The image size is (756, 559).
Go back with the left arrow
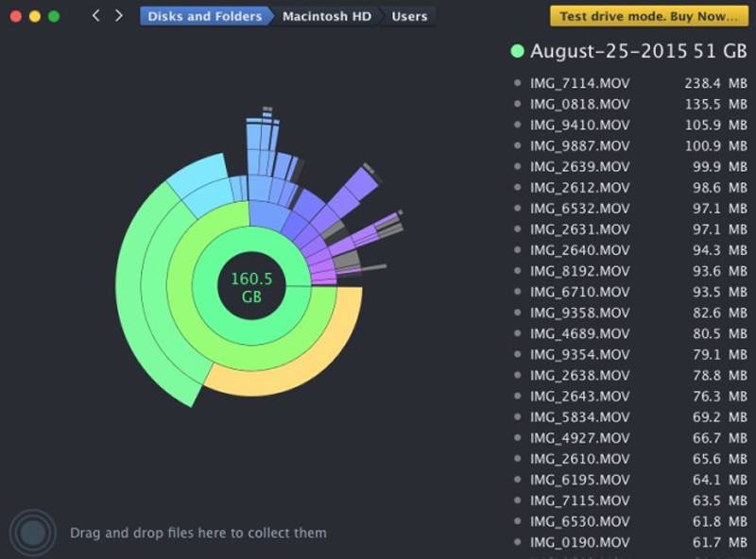(96, 16)
